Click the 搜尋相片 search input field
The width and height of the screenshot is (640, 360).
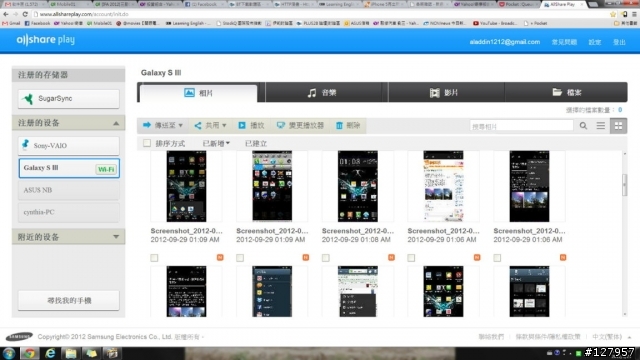pos(521,126)
